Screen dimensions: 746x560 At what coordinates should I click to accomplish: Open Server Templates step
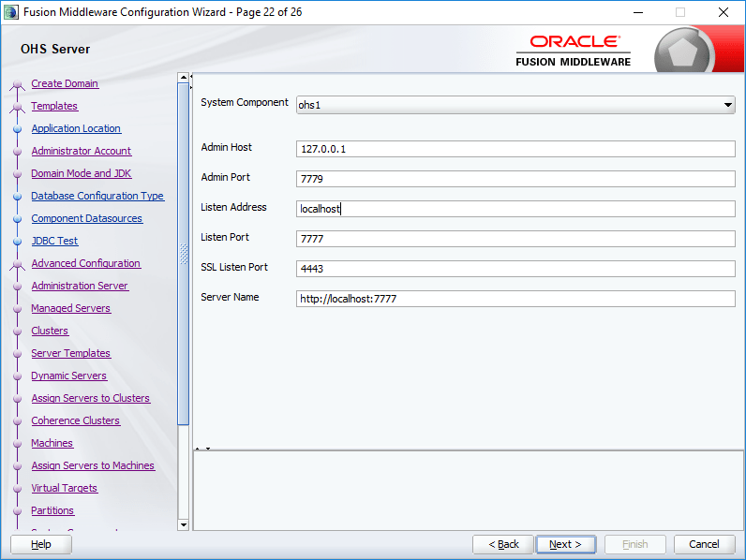point(71,353)
